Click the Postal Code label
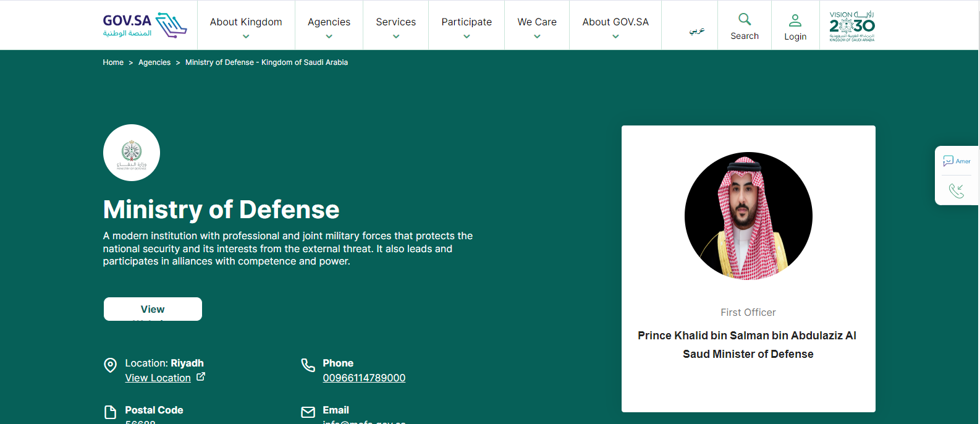This screenshot has height=424, width=980. (x=154, y=410)
